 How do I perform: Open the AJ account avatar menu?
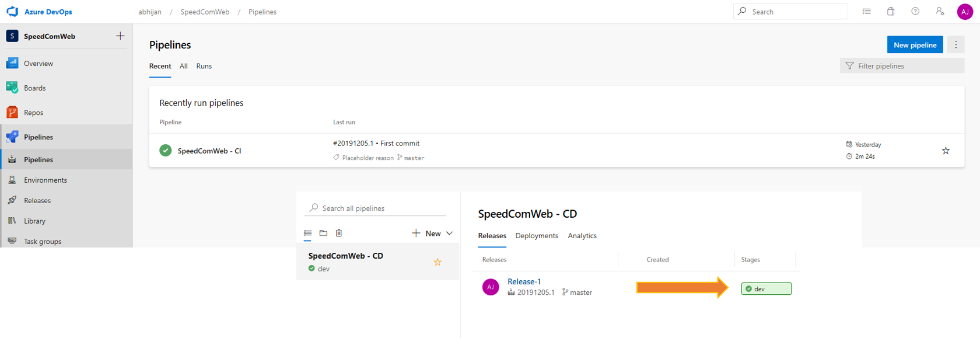coord(965,12)
